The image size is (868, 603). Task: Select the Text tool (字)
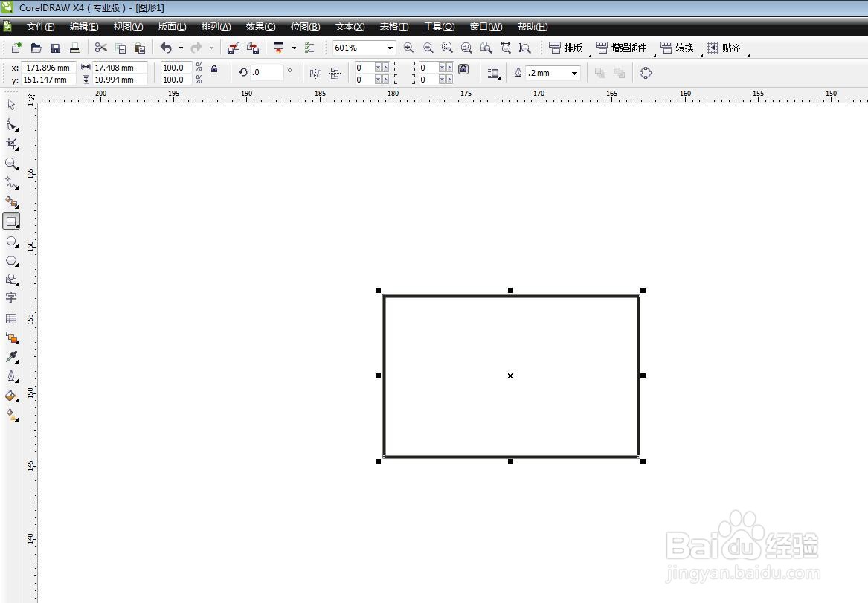(x=11, y=298)
